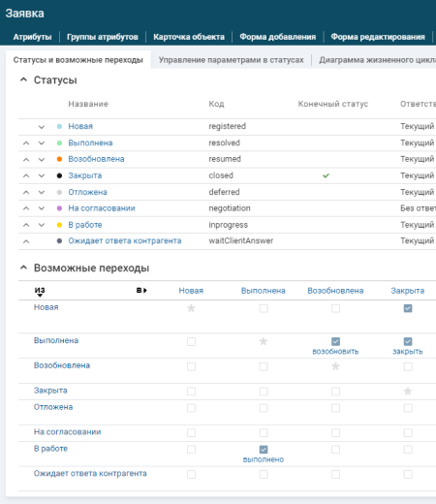436x504 pixels.
Task: Click Возобновлена column header in transitions
Action: click(335, 291)
